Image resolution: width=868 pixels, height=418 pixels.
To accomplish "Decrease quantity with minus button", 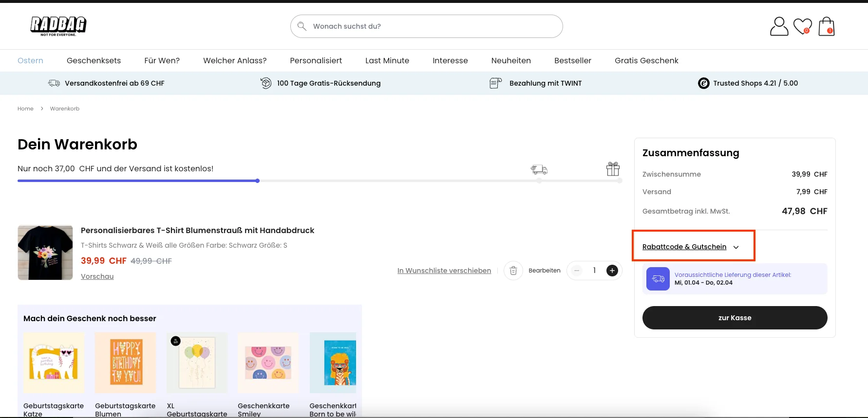I will pos(577,271).
